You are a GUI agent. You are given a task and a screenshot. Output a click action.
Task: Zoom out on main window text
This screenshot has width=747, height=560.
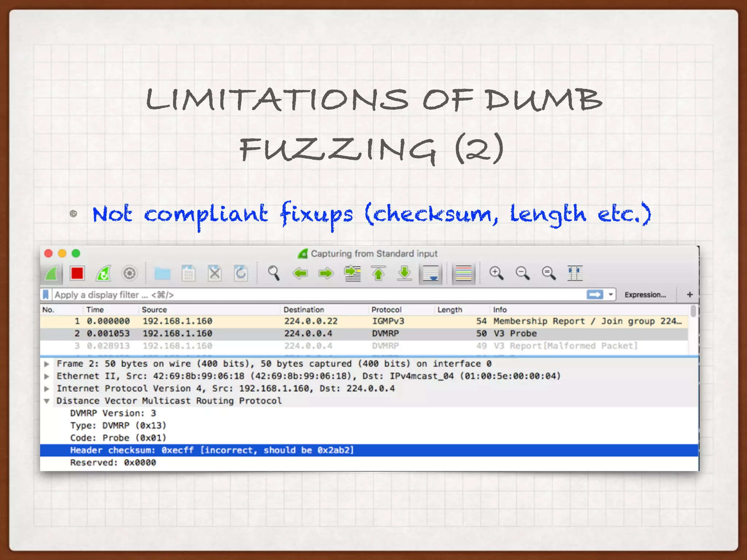[523, 273]
